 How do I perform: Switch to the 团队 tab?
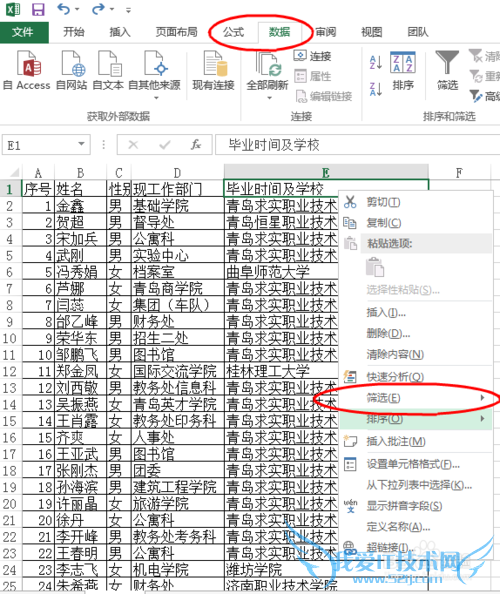coord(418,32)
